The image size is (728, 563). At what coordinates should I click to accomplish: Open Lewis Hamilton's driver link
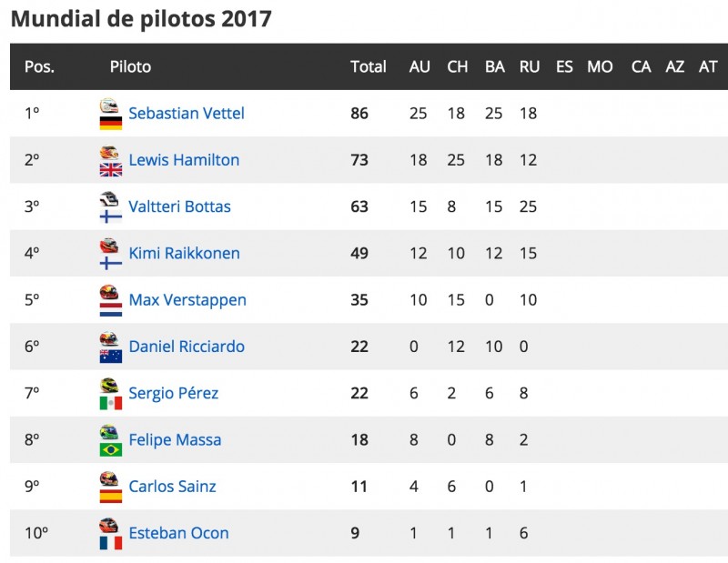[x=184, y=160]
